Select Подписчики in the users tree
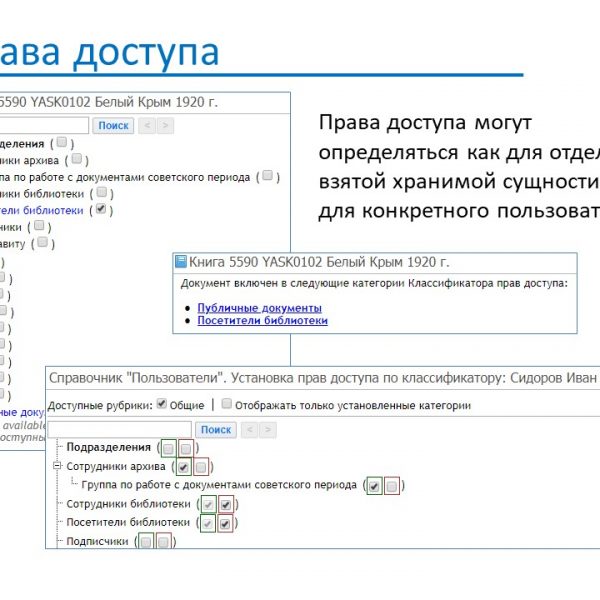Screen dimensions: 600x600 97,541
